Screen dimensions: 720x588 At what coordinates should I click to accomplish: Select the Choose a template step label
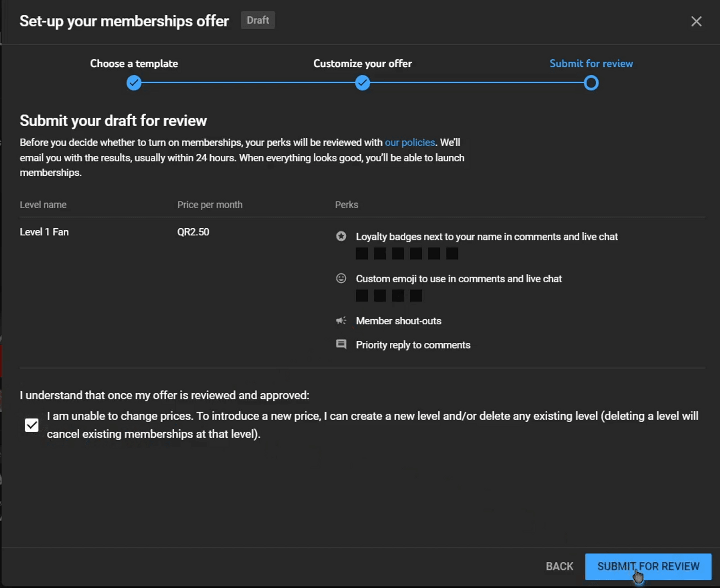tap(134, 64)
